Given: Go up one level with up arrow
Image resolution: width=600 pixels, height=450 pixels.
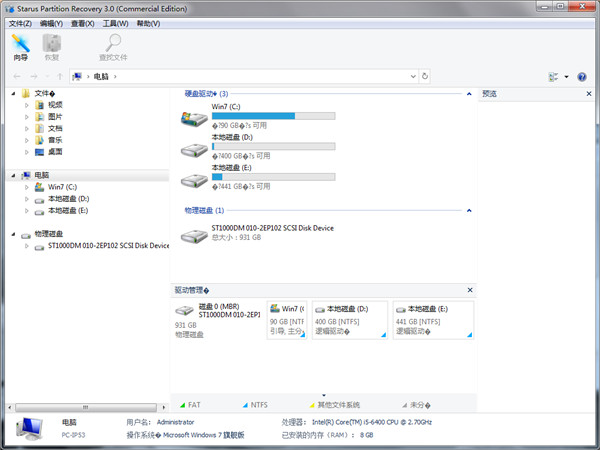Looking at the screenshot, I should coord(60,77).
